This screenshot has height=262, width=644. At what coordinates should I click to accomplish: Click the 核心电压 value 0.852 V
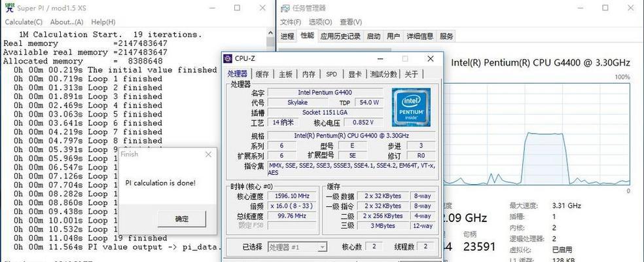[x=363, y=122]
